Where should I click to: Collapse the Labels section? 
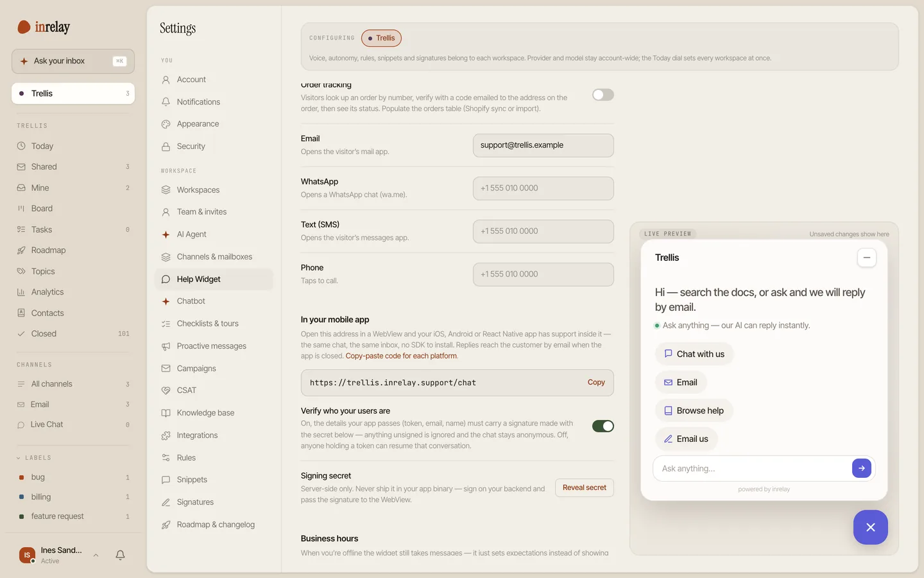coord(34,458)
